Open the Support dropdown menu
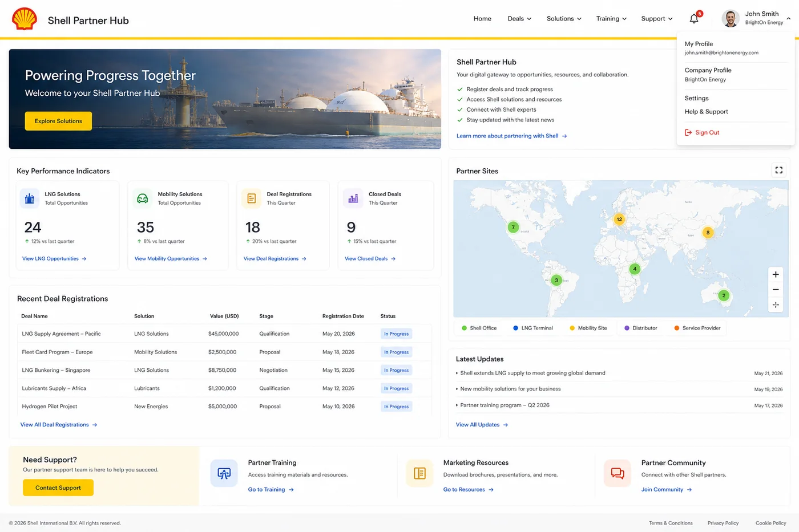The width and height of the screenshot is (799, 532). click(x=657, y=19)
